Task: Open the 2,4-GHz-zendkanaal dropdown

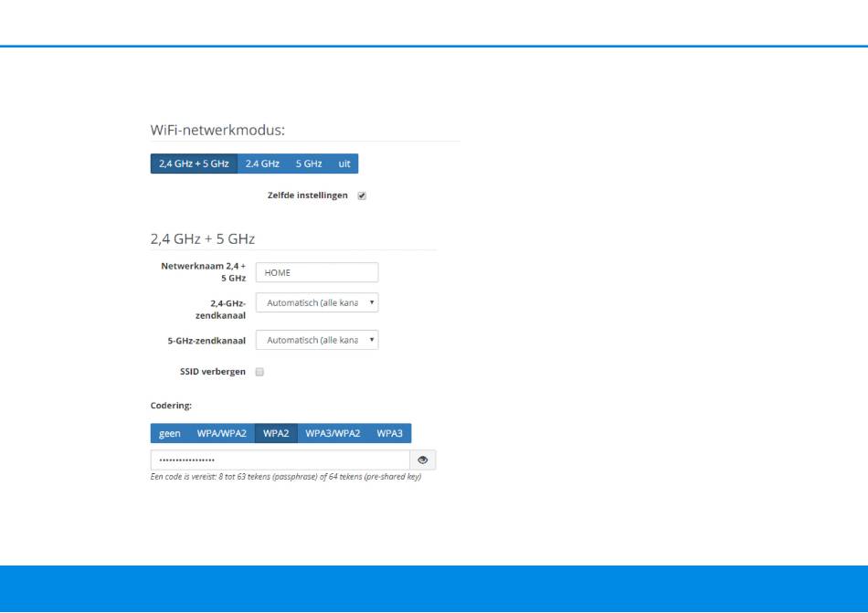Action: tap(317, 302)
